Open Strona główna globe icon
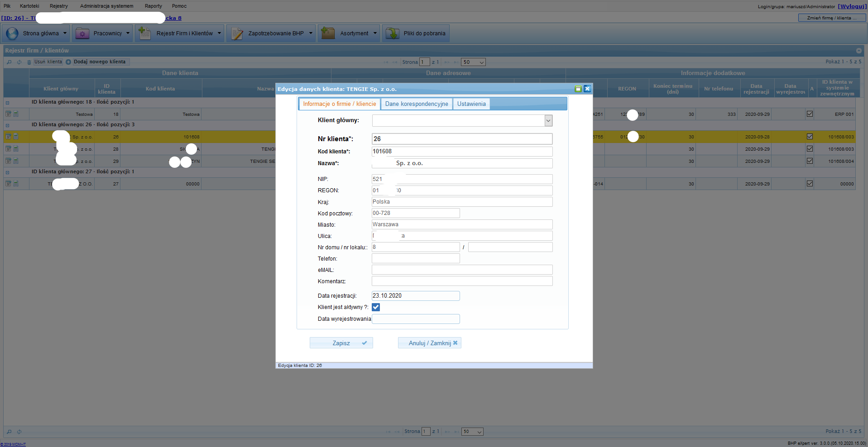This screenshot has width=868, height=447. [12, 33]
